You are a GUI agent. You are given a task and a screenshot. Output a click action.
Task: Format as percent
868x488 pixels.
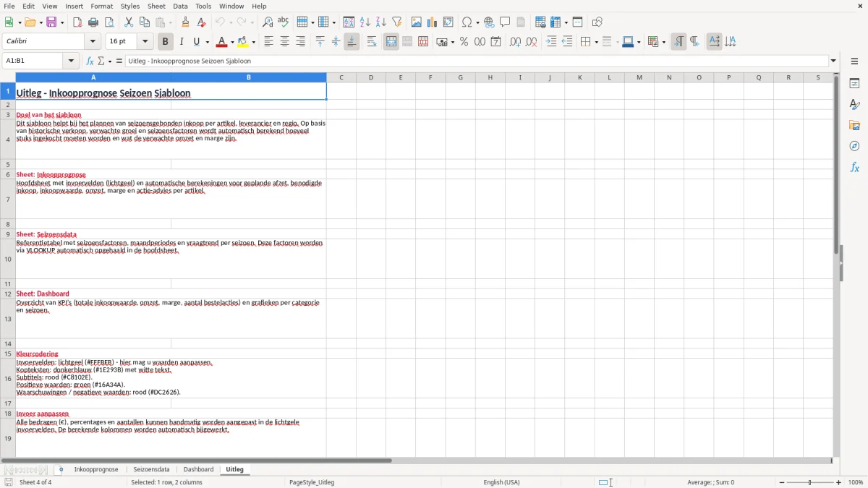click(x=464, y=42)
